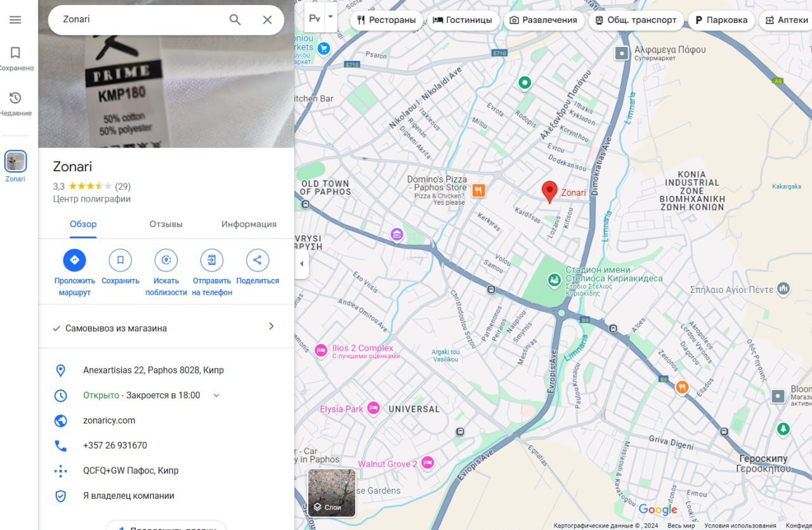
Task: Click the shopping cart market marker
Action: click(x=324, y=48)
